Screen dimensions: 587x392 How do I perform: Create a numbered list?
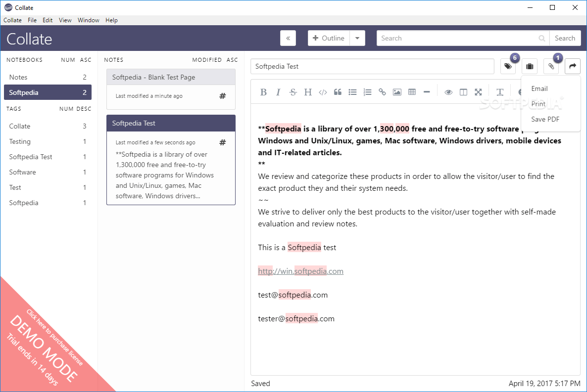367,92
